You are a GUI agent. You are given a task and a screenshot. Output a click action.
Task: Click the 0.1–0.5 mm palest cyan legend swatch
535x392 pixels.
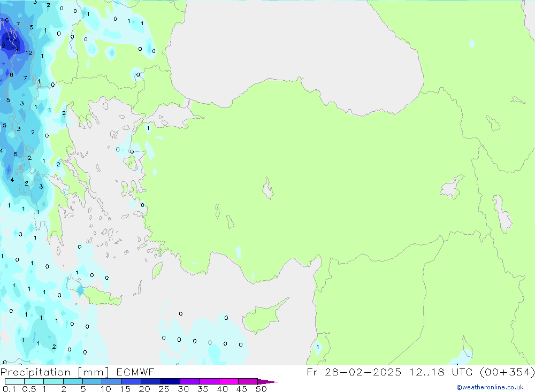pyautogui.click(x=14, y=381)
